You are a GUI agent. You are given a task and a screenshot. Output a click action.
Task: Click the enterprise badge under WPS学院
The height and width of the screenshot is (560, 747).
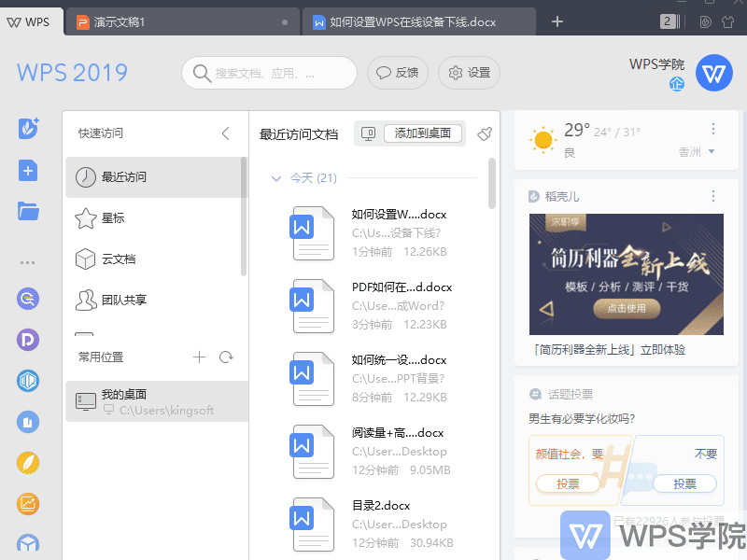click(x=676, y=84)
